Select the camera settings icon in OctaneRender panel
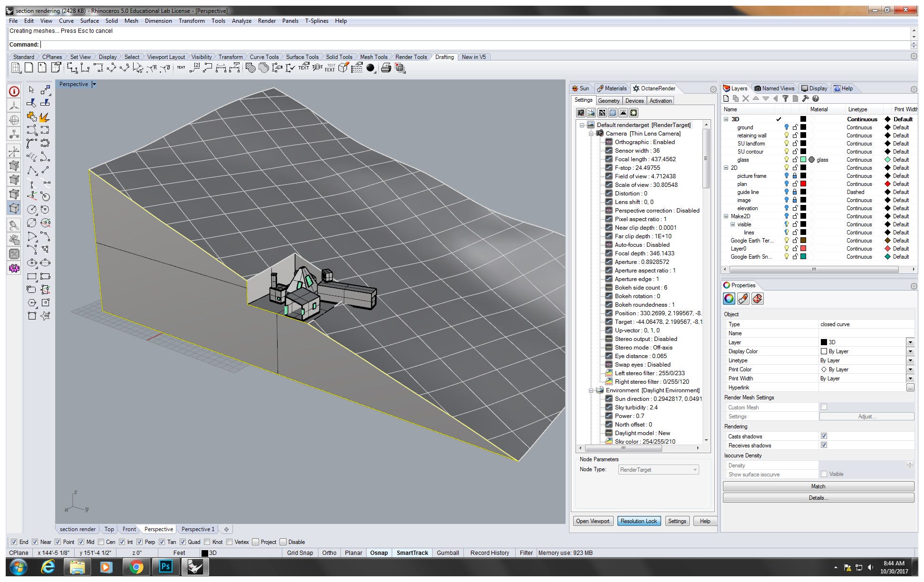The image size is (924, 582). coord(580,113)
